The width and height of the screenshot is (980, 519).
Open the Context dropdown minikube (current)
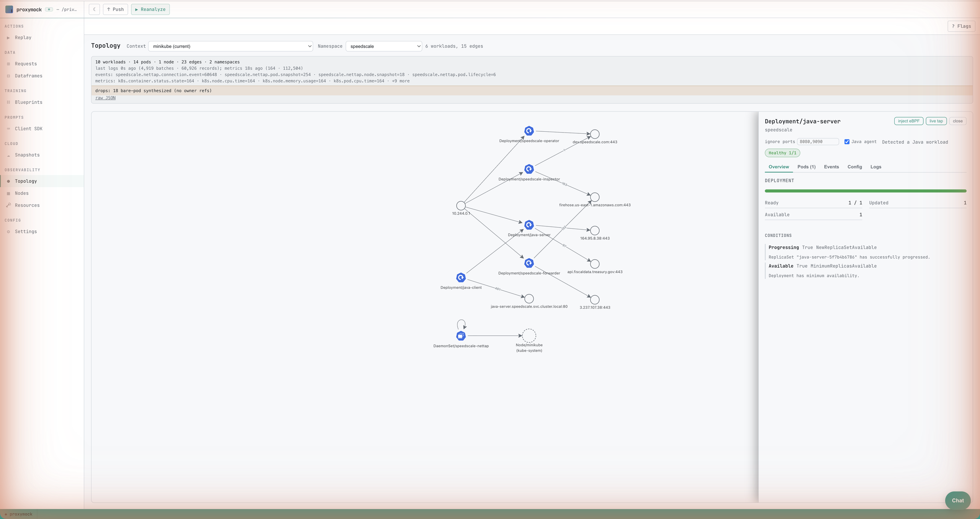click(231, 46)
